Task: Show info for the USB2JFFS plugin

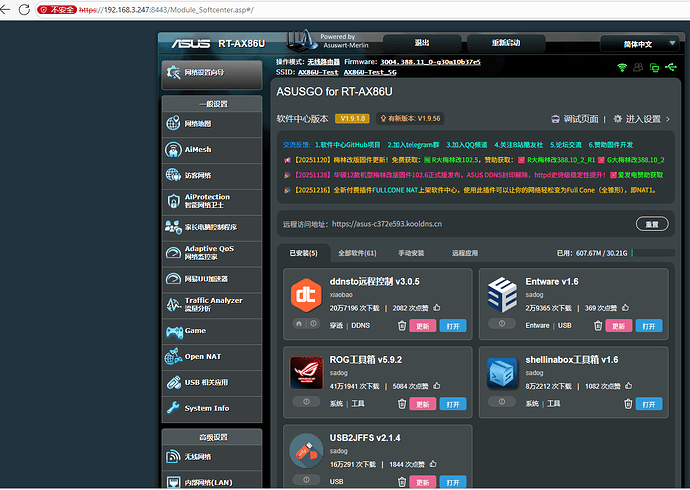Action: pyautogui.click(x=306, y=480)
